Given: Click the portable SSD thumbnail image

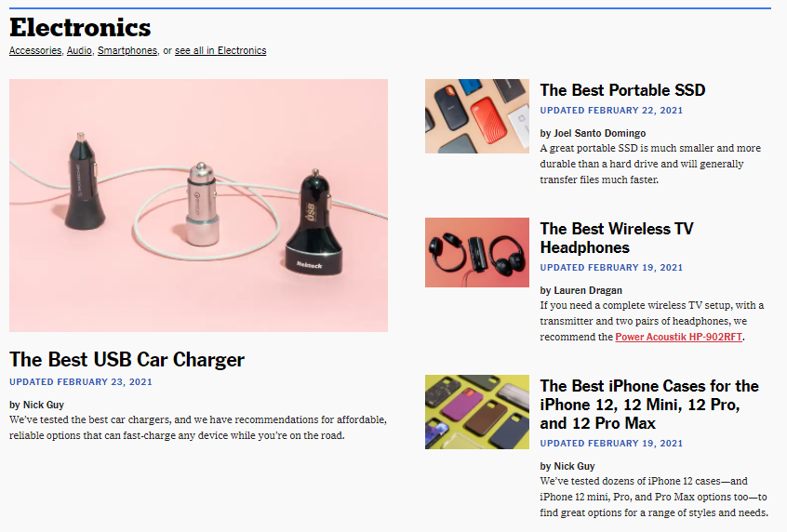Looking at the screenshot, I should point(477,116).
